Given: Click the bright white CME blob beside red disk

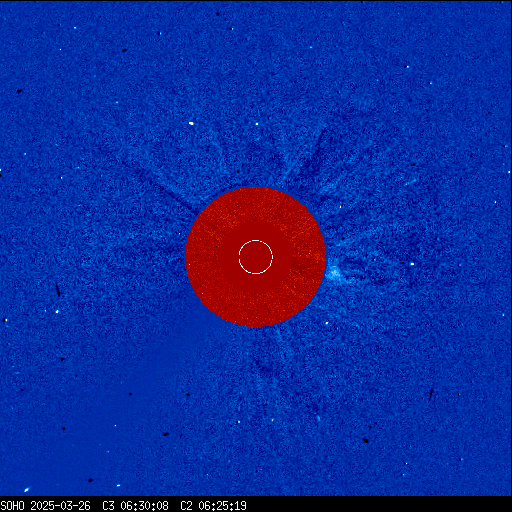Looking at the screenshot, I should (333, 274).
